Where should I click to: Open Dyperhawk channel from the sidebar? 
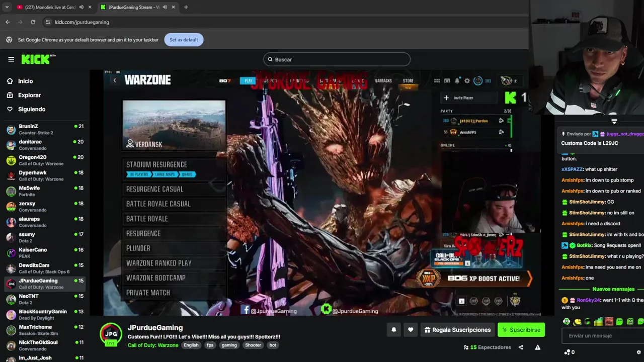coord(44,176)
